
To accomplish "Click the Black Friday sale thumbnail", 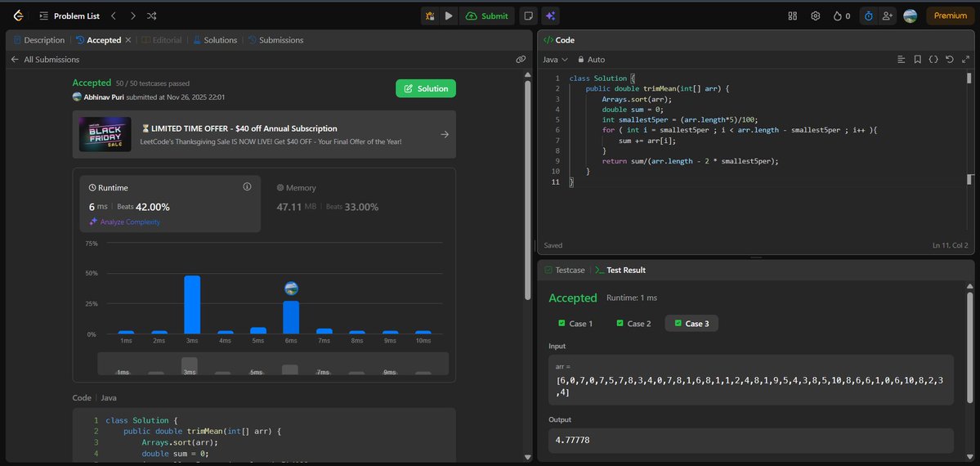I will pos(105,134).
